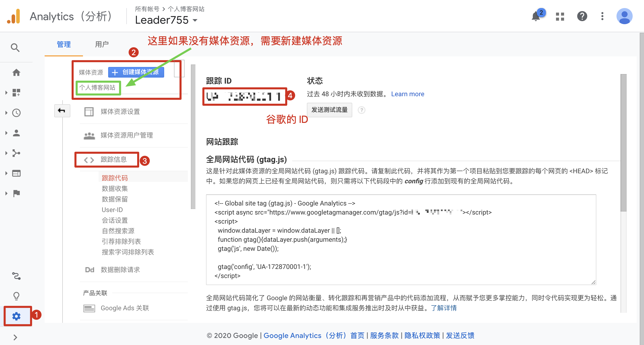Click the 个人博客网站 breadcrumb in the header

(x=186, y=9)
